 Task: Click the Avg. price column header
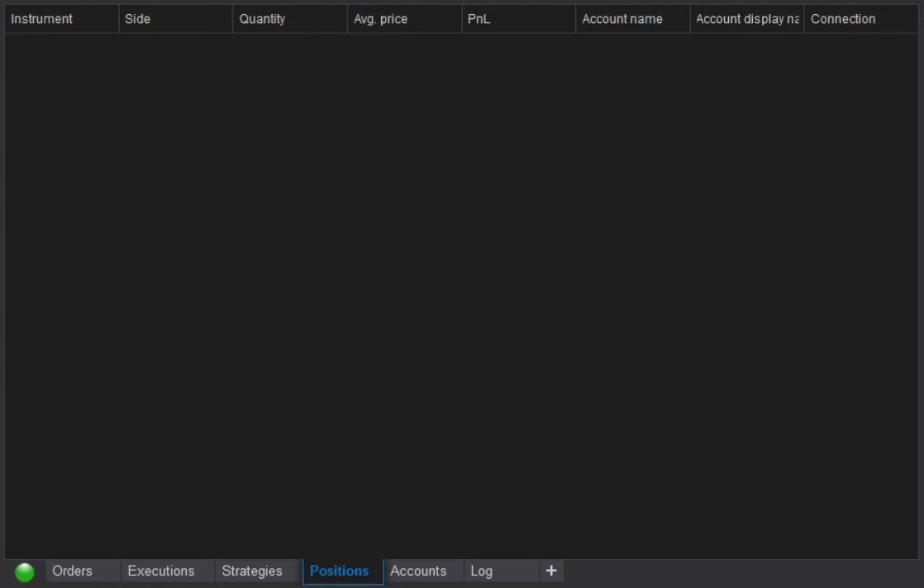(x=404, y=19)
